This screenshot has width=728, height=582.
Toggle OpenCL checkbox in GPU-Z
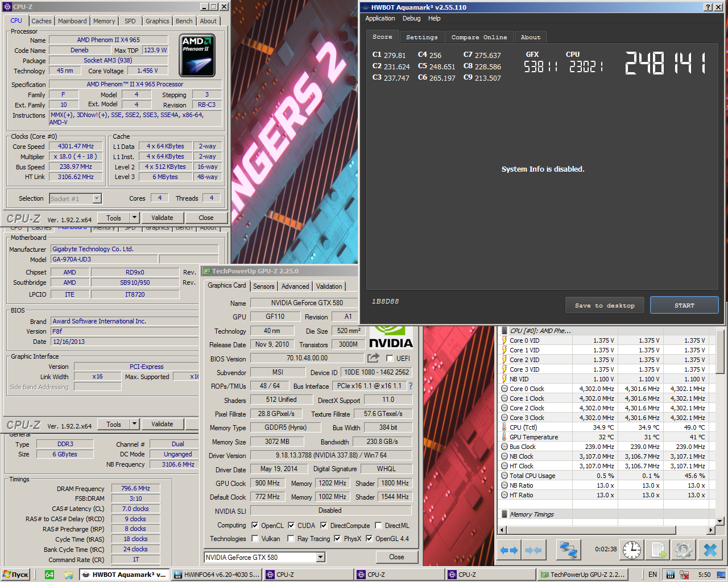click(x=255, y=526)
